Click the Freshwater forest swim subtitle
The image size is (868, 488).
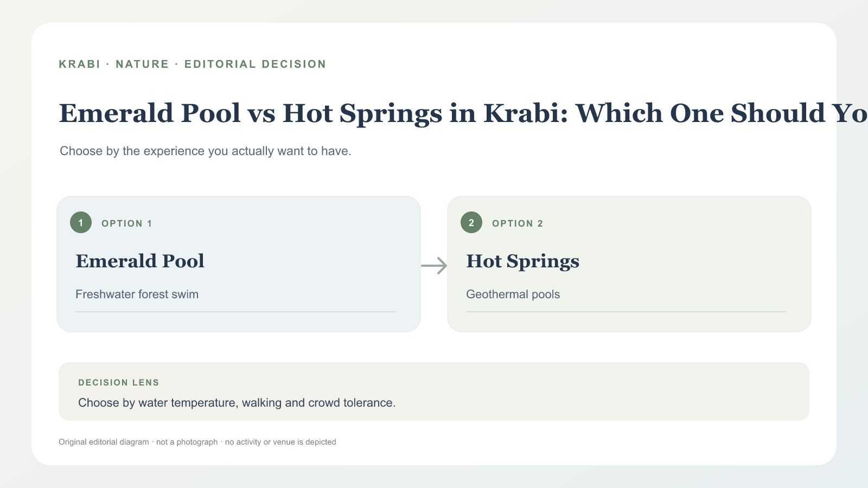[137, 294]
